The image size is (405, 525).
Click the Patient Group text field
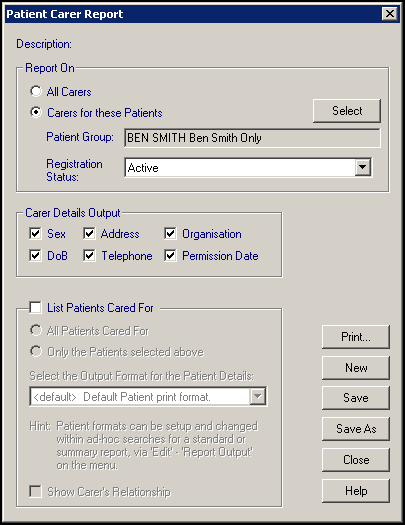click(x=252, y=138)
